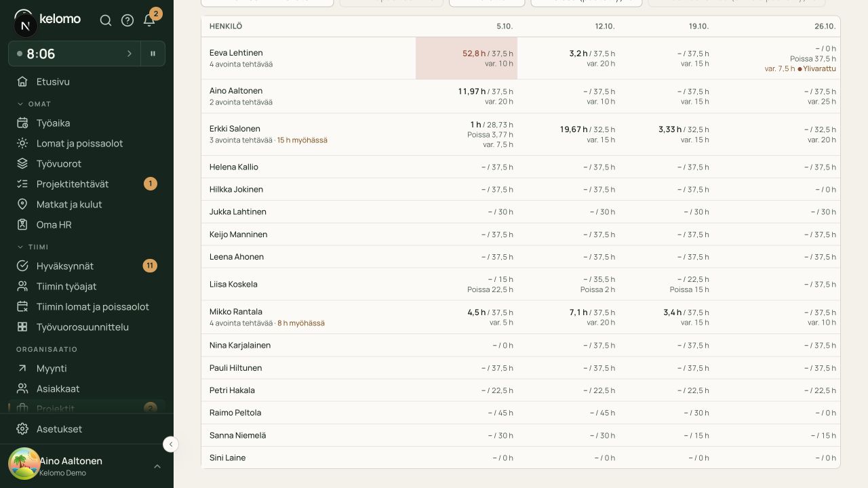The width and height of the screenshot is (868, 488).
Task: Click the Asiakkaat people icon
Action: click(22, 388)
